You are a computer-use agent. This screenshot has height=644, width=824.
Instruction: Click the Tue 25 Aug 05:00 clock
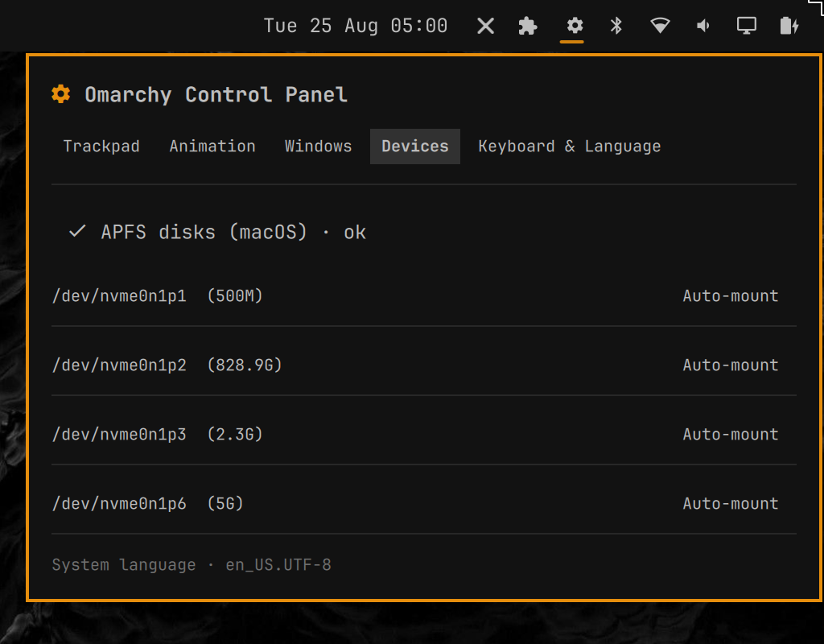(x=355, y=26)
